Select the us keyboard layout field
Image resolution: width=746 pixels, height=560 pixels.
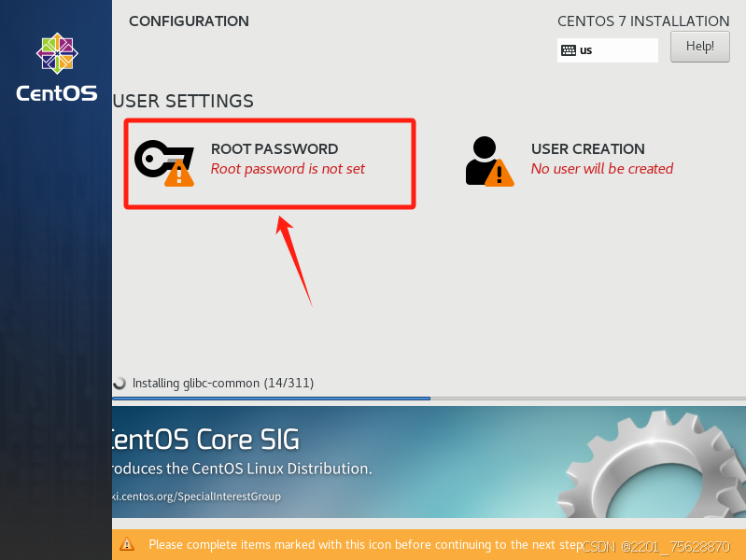click(x=608, y=50)
